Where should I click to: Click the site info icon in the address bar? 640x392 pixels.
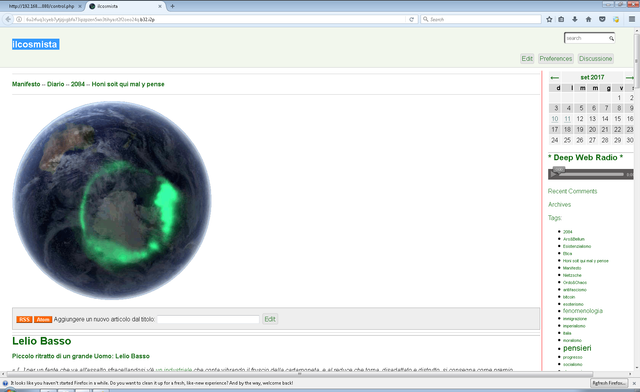click(19, 19)
